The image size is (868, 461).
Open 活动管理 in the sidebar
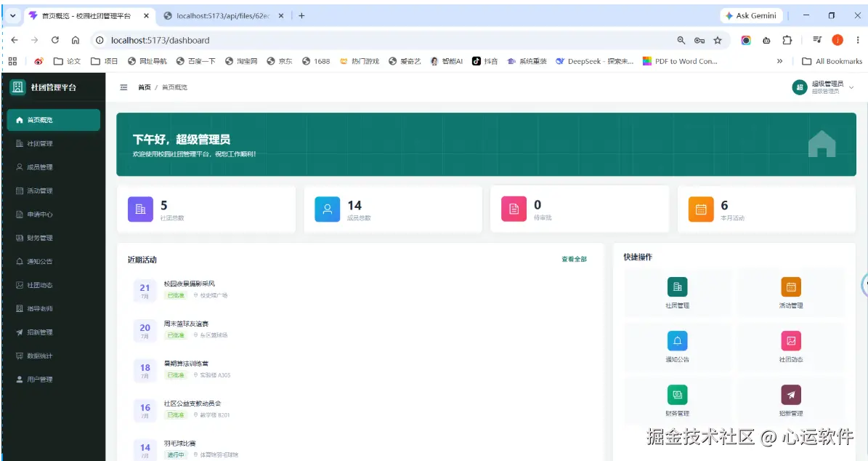54,191
